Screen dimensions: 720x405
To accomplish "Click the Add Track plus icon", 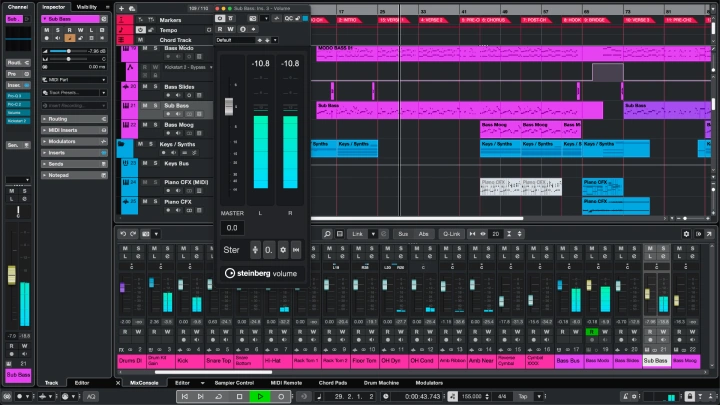I will [121, 8].
